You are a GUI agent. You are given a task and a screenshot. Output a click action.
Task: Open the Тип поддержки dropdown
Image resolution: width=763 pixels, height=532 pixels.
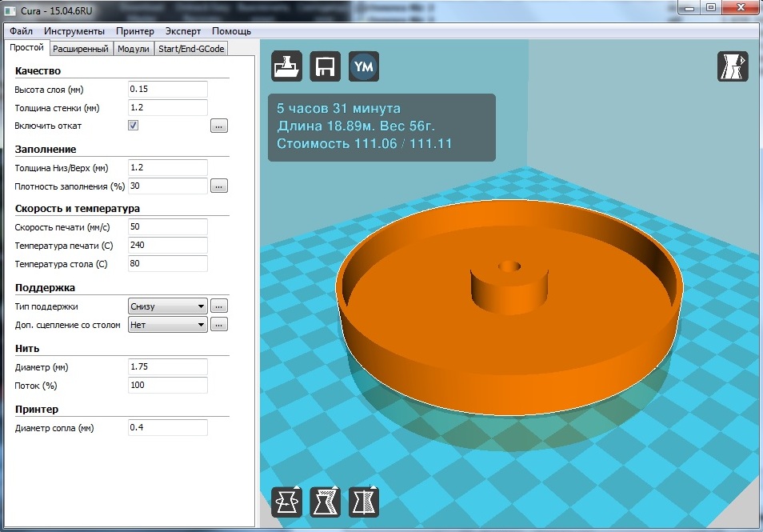click(x=167, y=306)
